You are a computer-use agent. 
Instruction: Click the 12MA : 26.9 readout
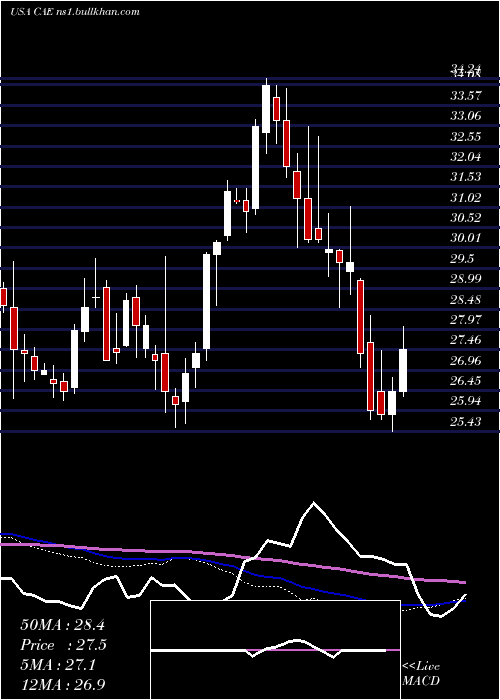coord(62,685)
